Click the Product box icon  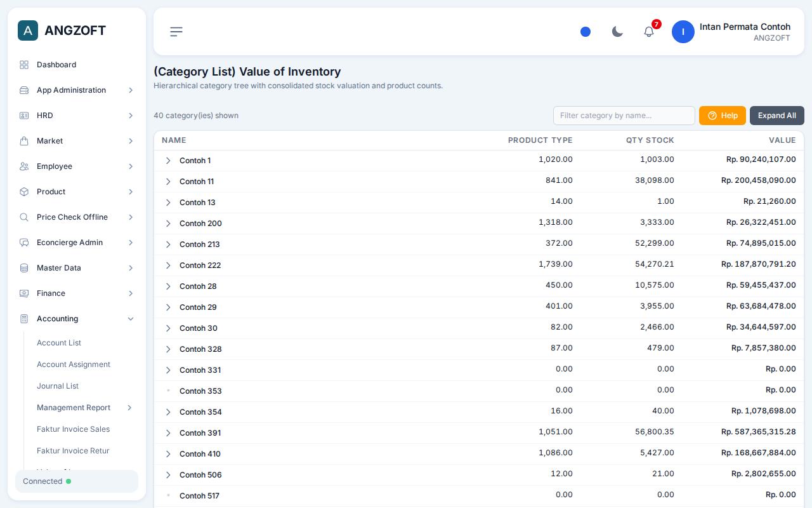click(24, 192)
